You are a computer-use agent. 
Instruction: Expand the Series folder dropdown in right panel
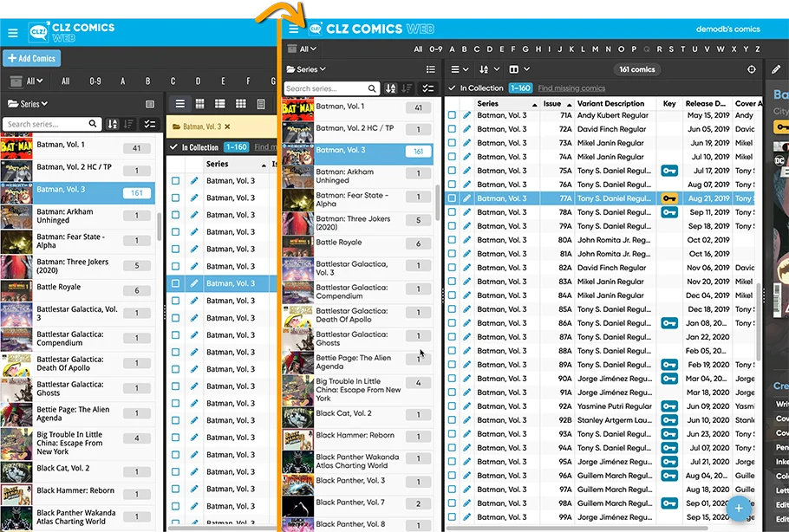(x=306, y=69)
